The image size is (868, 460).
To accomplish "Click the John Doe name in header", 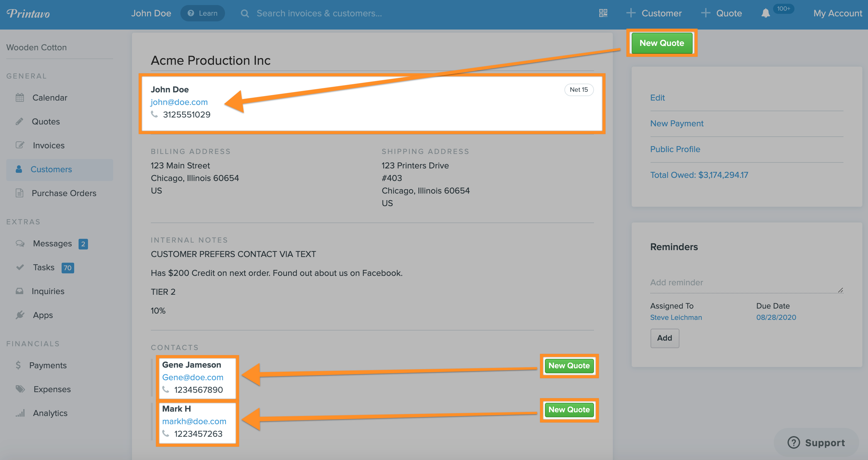I will point(151,14).
